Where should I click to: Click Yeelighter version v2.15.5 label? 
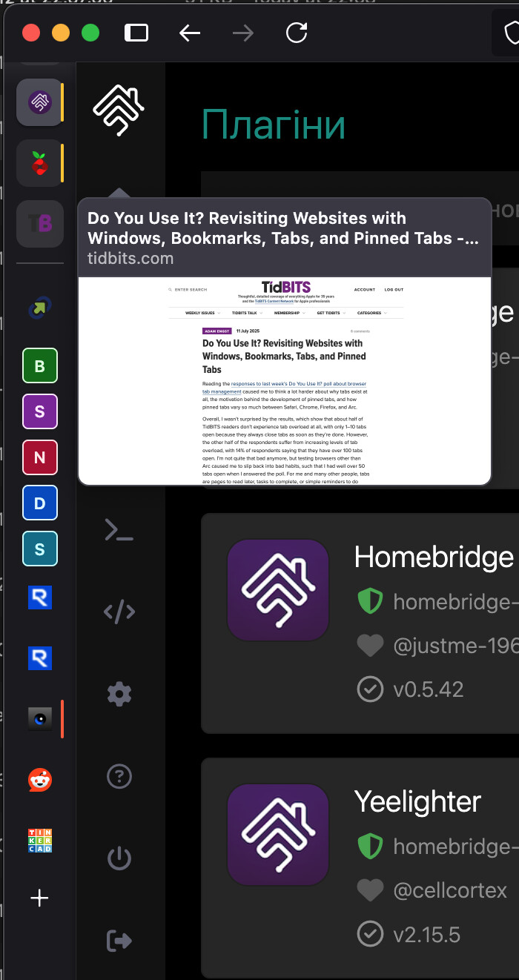tap(426, 934)
